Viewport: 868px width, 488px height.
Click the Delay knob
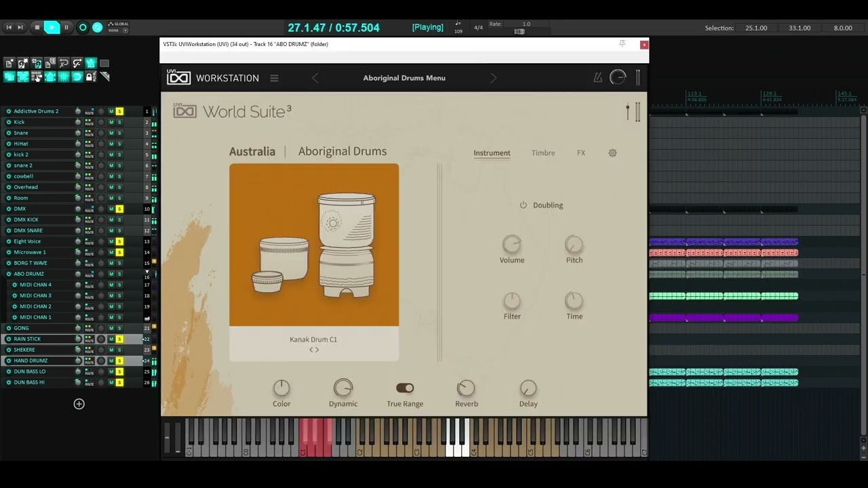tap(528, 388)
